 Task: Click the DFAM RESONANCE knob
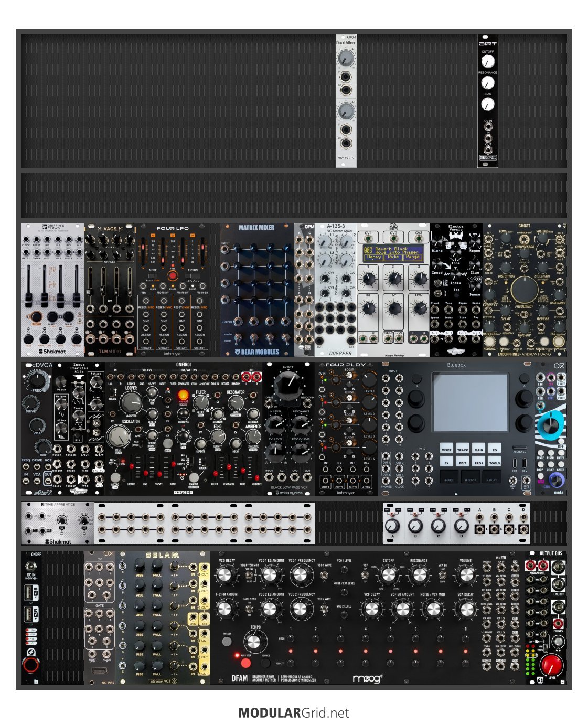click(x=419, y=576)
